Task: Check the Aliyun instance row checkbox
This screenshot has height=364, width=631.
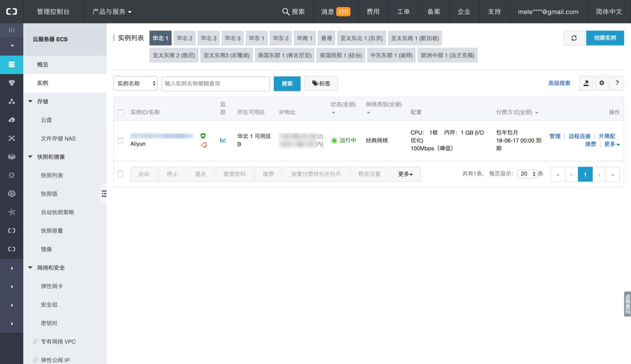Action: 120,140
